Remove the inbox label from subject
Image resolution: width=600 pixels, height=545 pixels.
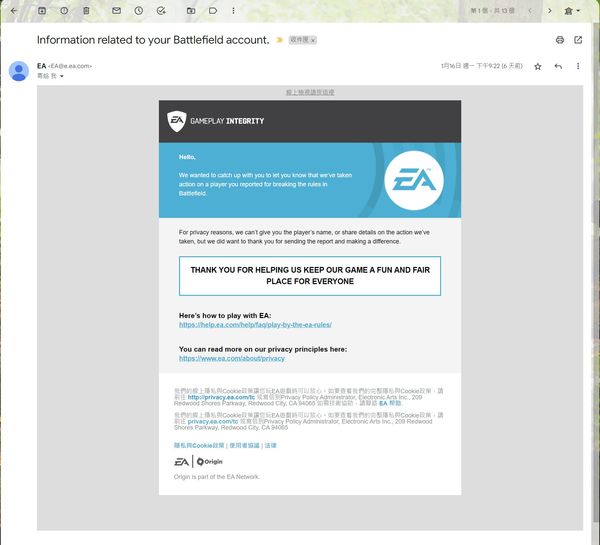pos(313,40)
